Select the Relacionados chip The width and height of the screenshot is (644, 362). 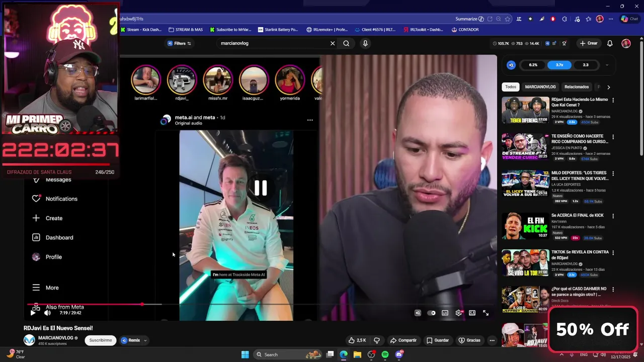click(577, 87)
